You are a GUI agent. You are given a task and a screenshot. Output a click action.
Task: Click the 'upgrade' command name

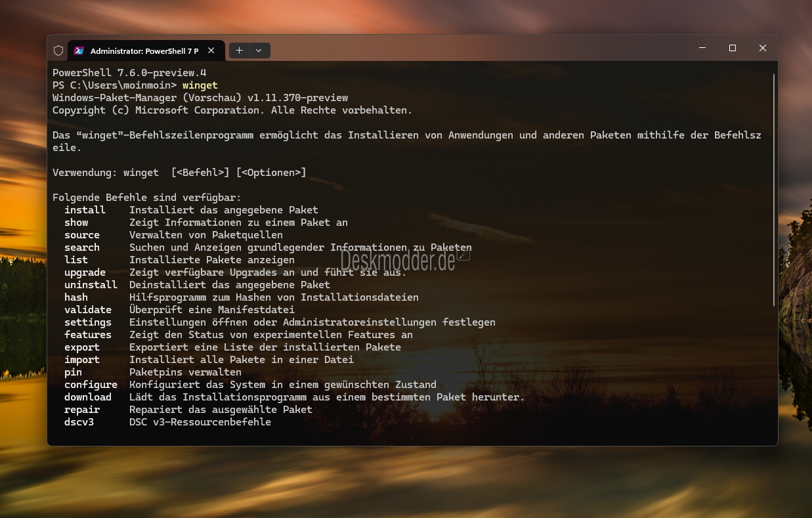(85, 272)
